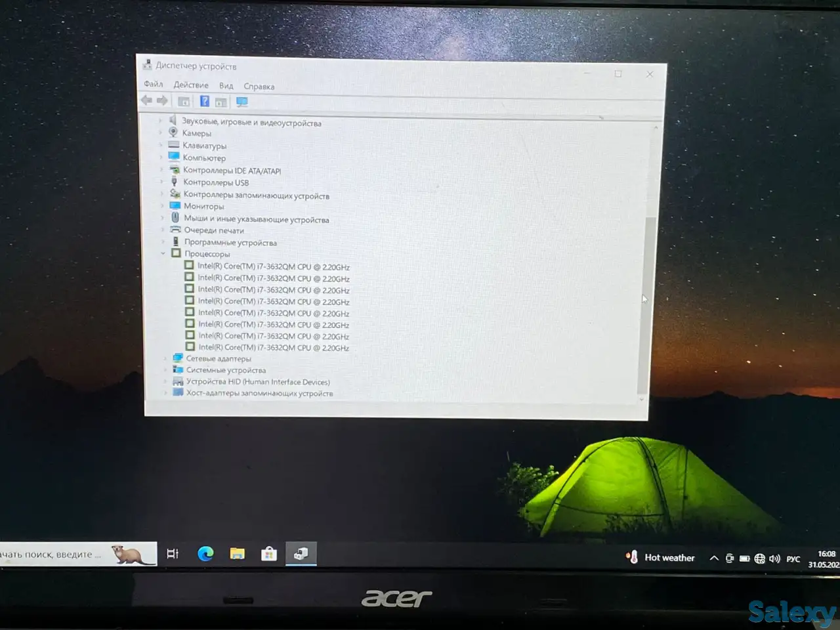The image size is (840, 630).
Task: Click the Back arrow in the toolbar
Action: click(146, 100)
